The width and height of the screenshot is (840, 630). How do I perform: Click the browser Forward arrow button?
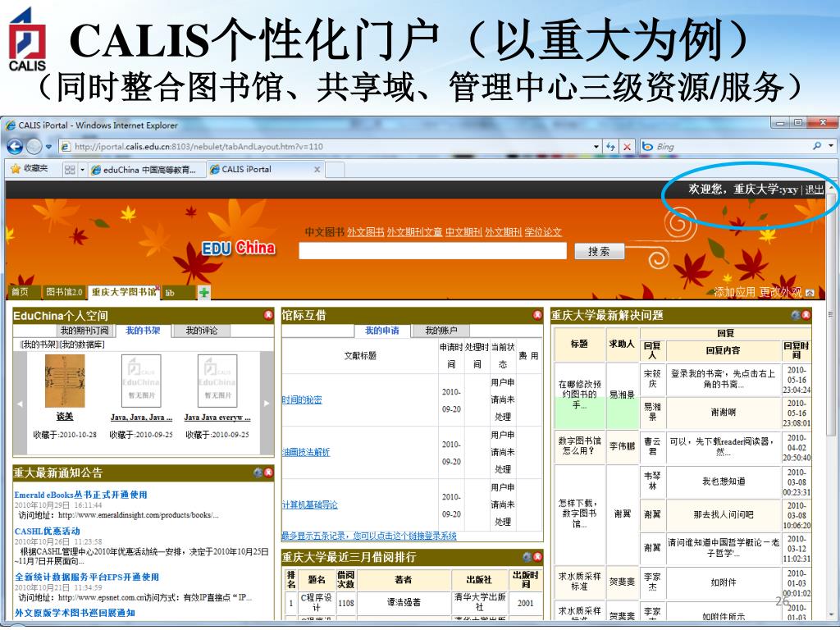(x=34, y=146)
